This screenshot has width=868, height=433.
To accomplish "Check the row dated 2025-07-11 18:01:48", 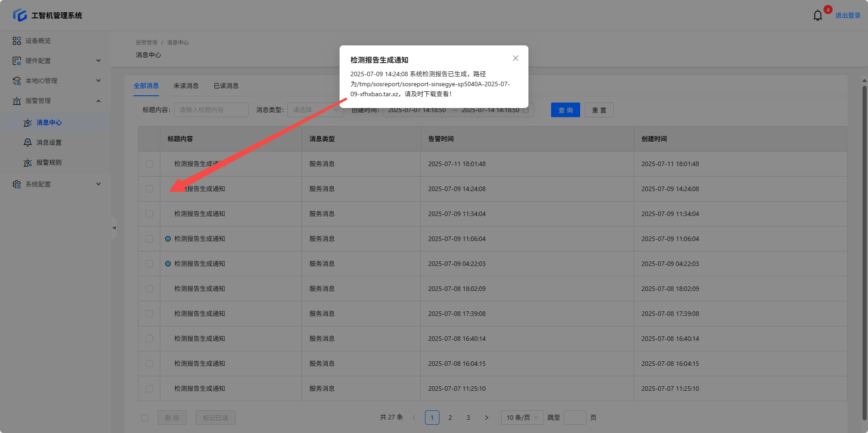I will [x=149, y=164].
